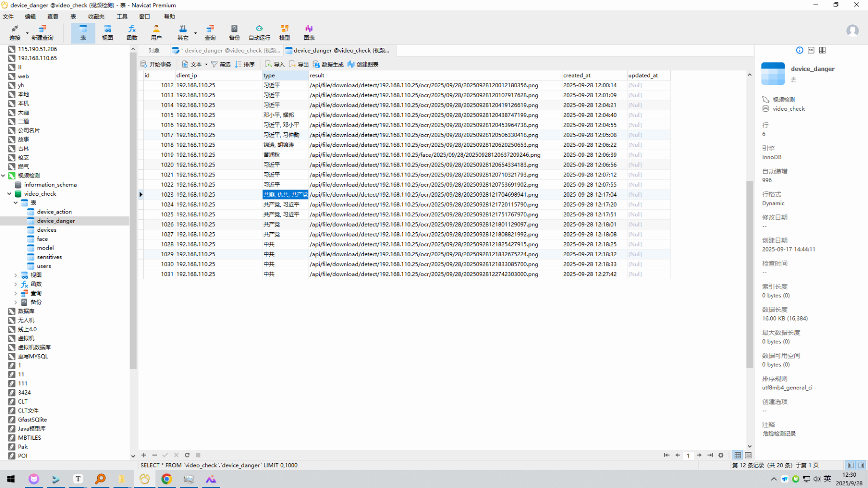Viewport: 868px width, 488px height.
Task: Expand the 视图 node in the tree
Action: (15, 275)
